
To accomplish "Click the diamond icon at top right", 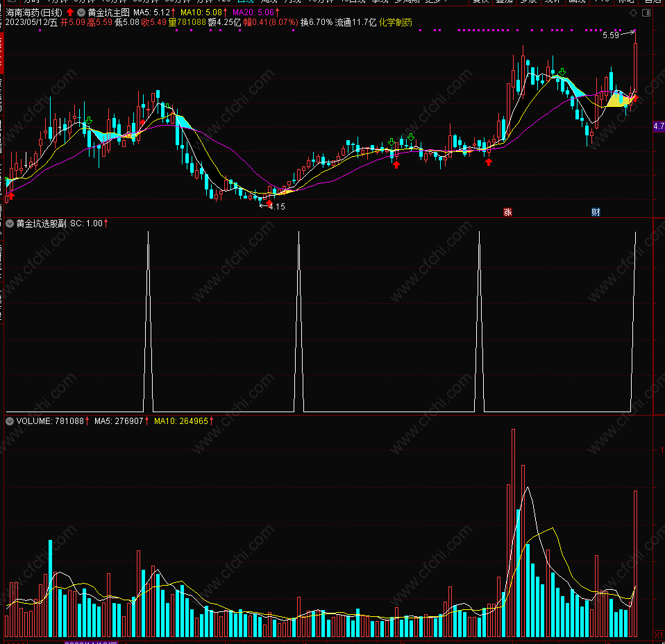I will (x=633, y=13).
